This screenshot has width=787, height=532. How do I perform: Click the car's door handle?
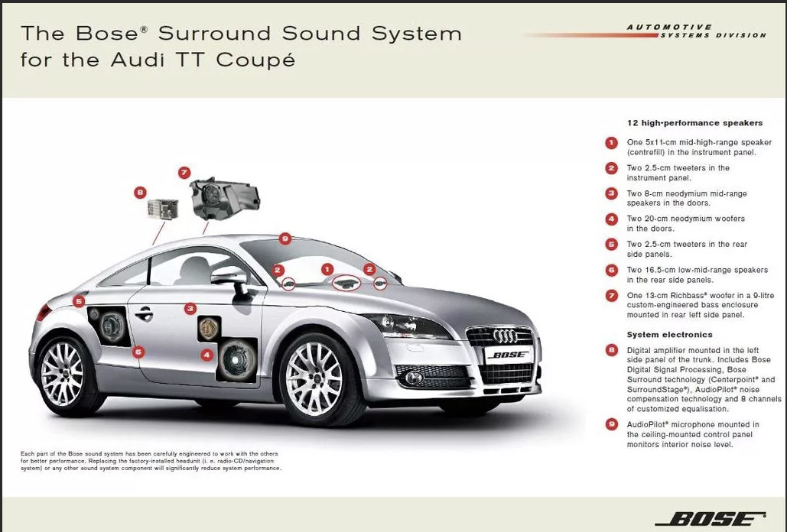pos(144,314)
